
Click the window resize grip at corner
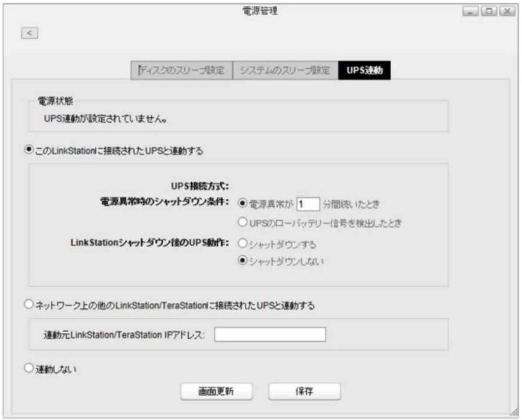coord(514,413)
